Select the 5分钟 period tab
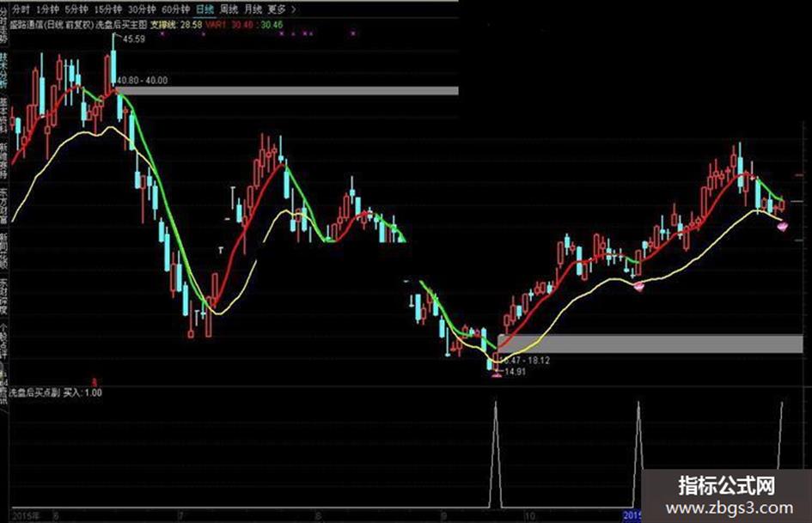The image size is (812, 523). tap(76, 9)
